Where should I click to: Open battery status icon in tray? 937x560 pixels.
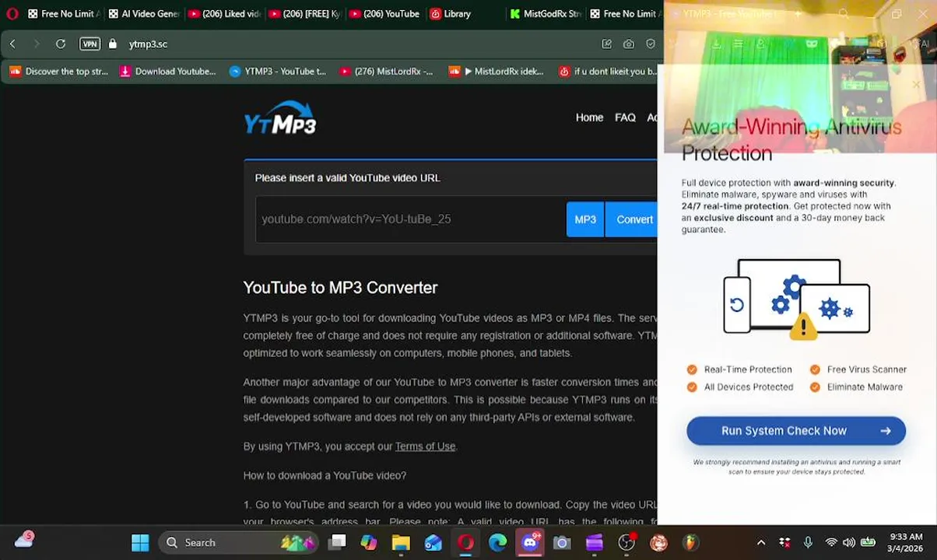click(x=868, y=543)
